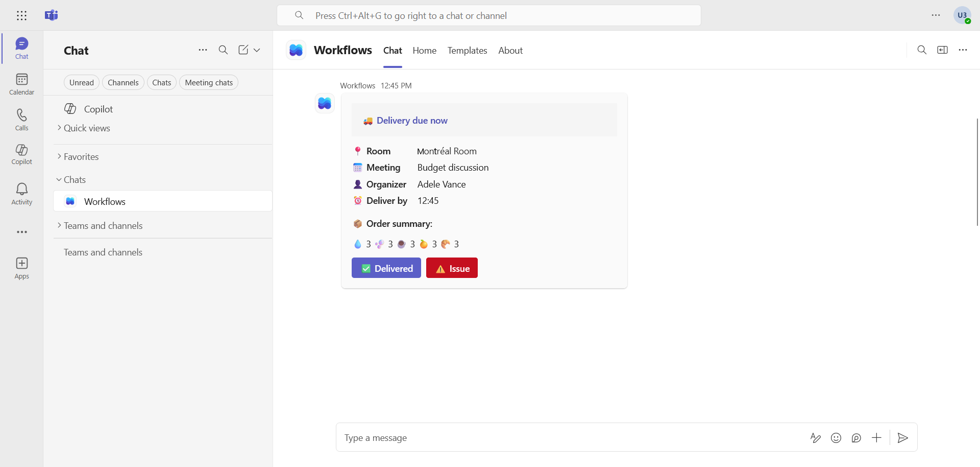Click the Workflows title in the header
Image resolution: width=980 pixels, height=467 pixels.
point(343,50)
